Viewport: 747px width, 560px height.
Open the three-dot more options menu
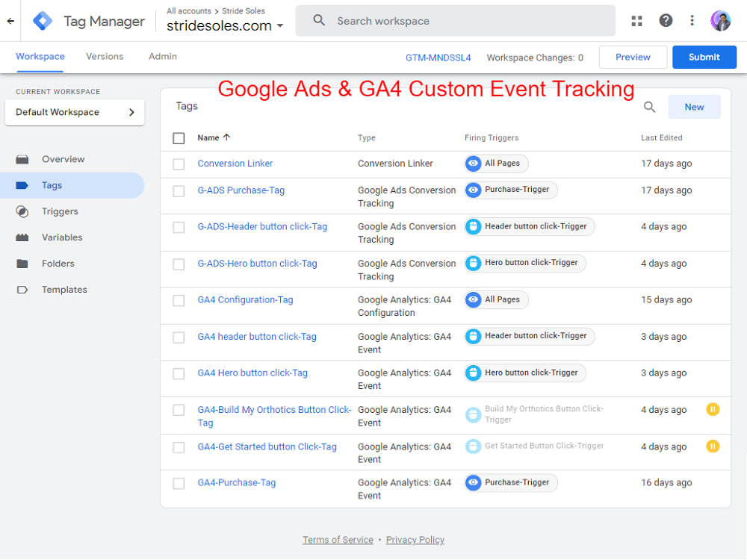click(692, 20)
